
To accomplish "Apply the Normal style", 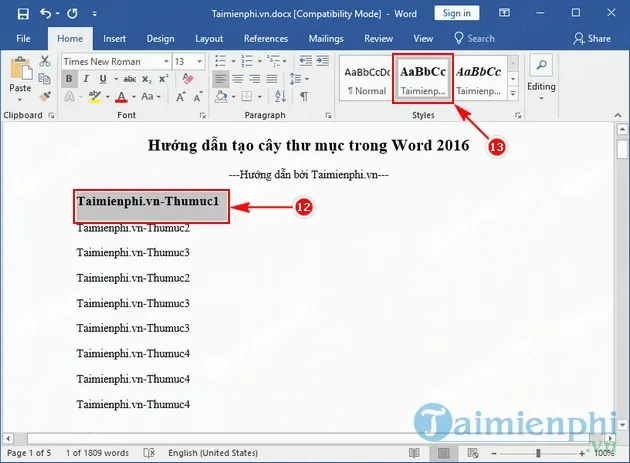I will click(367, 80).
